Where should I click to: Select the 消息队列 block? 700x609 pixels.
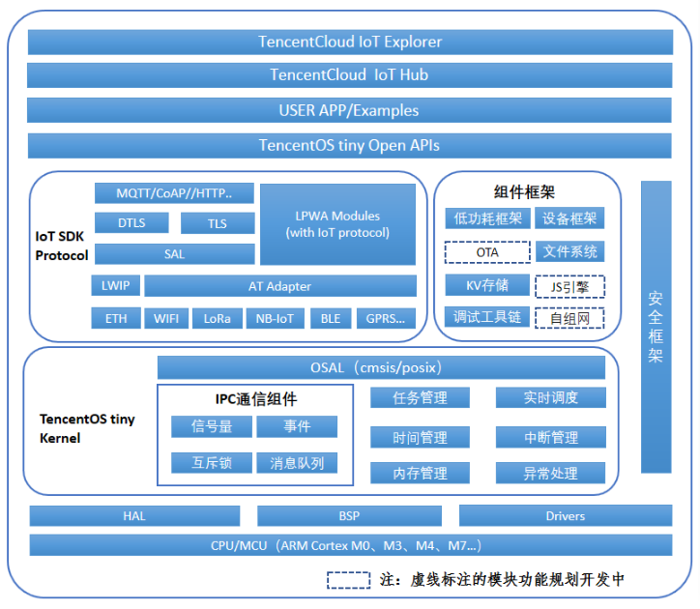(297, 463)
